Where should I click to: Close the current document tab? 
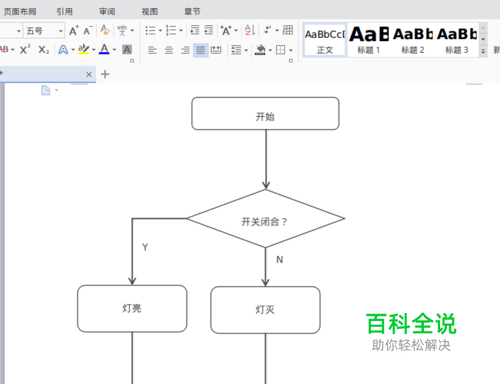click(x=89, y=74)
